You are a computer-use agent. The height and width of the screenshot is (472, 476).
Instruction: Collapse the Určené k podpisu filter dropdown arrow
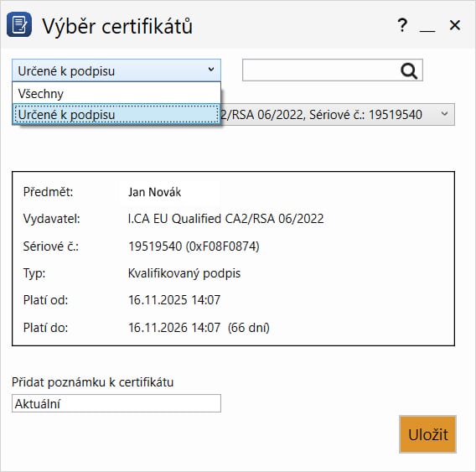[211, 70]
